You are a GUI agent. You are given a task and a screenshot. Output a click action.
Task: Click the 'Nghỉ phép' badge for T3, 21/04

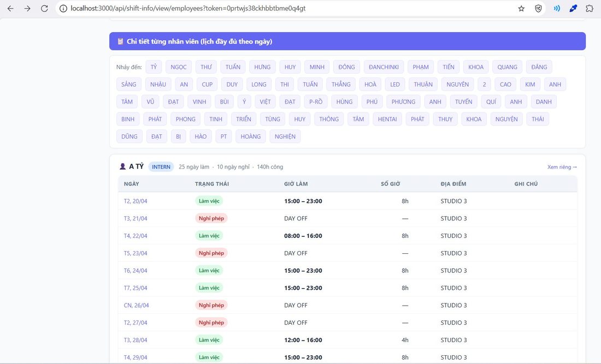click(x=211, y=218)
